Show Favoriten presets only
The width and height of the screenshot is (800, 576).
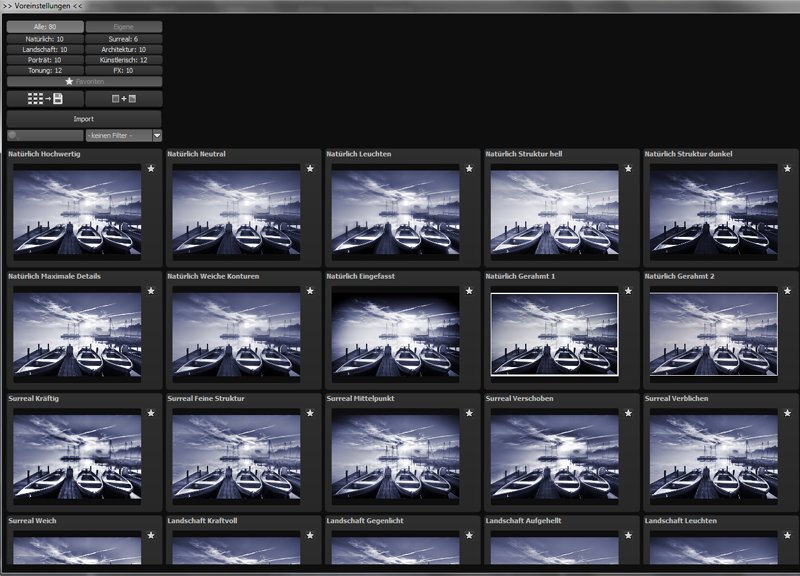85,82
